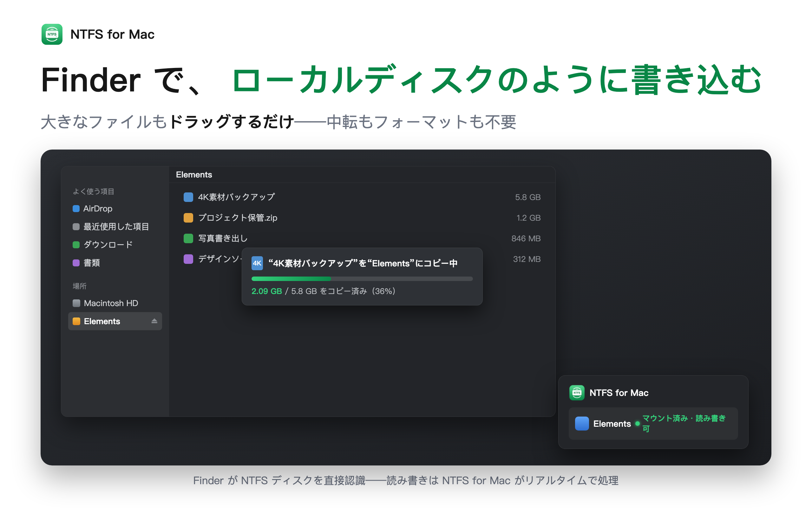Screen dimensions: 812x508
Task: Click the 最近使用した項目 sidebar icon
Action: [x=76, y=227]
